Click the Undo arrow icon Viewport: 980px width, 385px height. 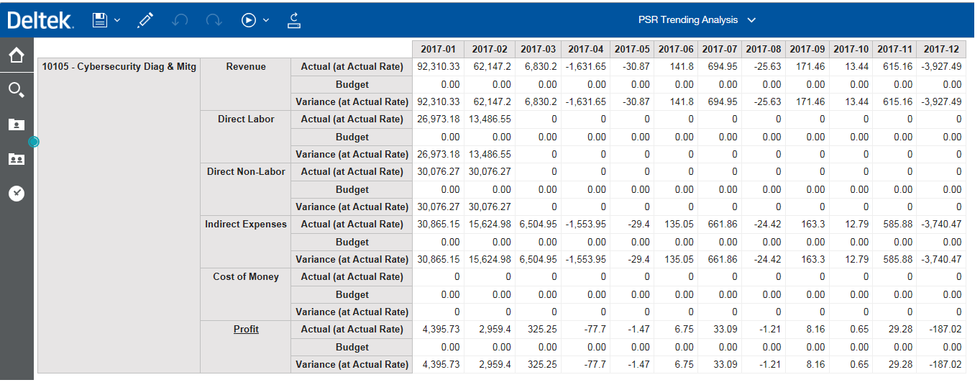pos(180,20)
